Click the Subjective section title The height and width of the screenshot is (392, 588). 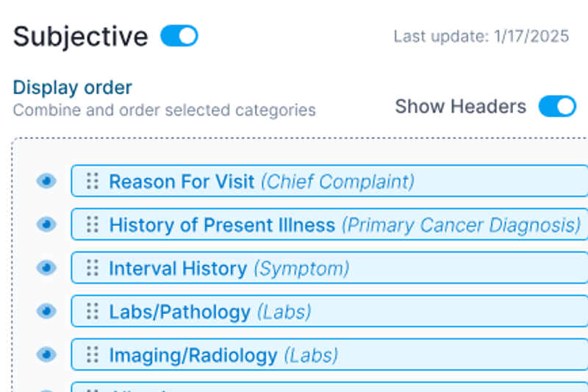(81, 36)
